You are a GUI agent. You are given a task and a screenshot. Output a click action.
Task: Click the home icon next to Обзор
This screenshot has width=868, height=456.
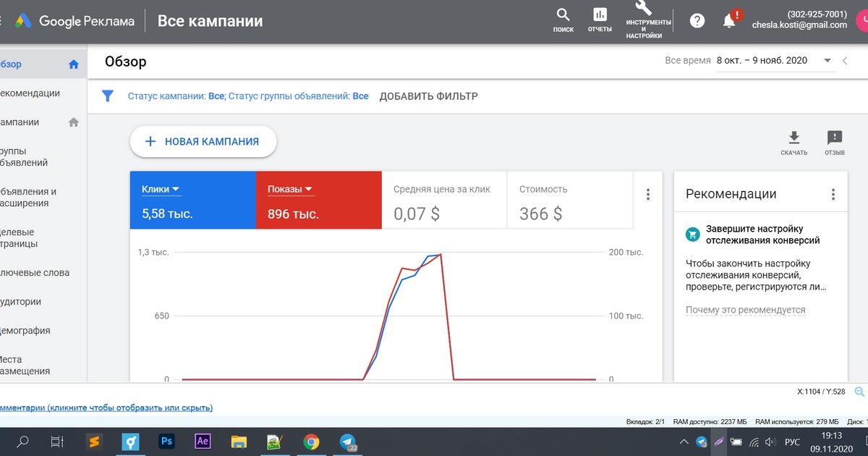tap(73, 64)
